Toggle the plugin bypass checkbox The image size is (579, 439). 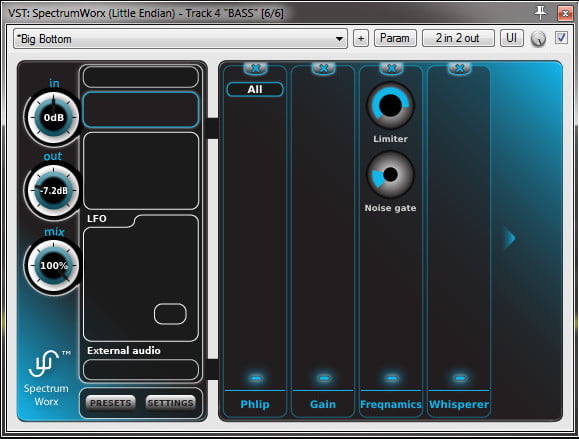561,38
